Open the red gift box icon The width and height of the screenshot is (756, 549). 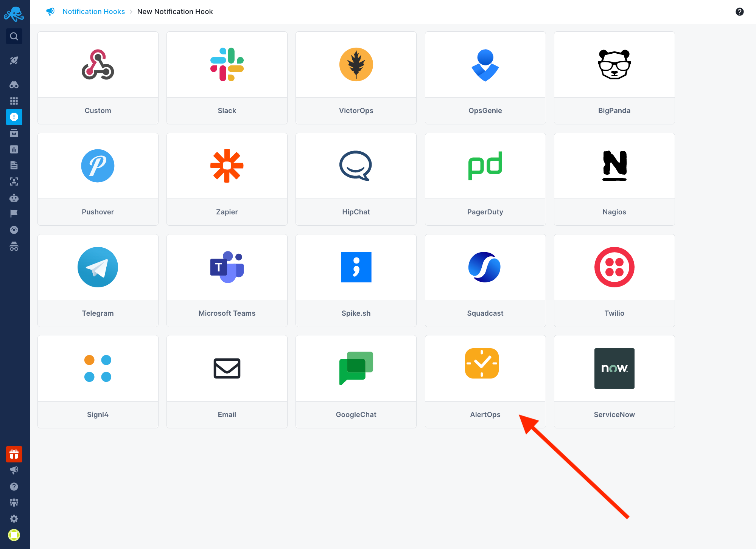tap(14, 454)
